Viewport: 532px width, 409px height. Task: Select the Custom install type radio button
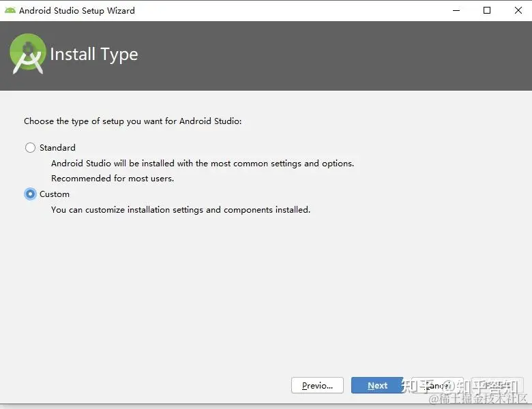[30, 194]
